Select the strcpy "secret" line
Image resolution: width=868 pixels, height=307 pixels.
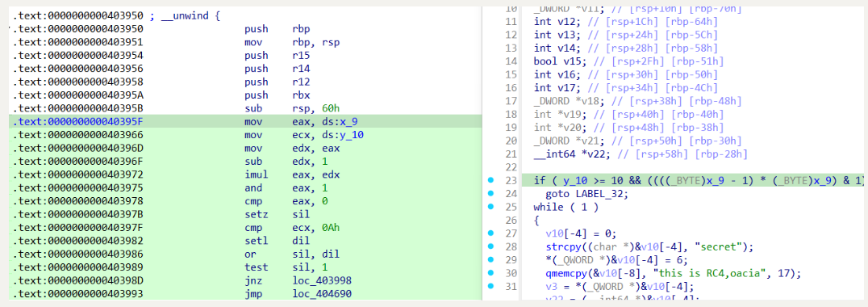pyautogui.click(x=649, y=246)
